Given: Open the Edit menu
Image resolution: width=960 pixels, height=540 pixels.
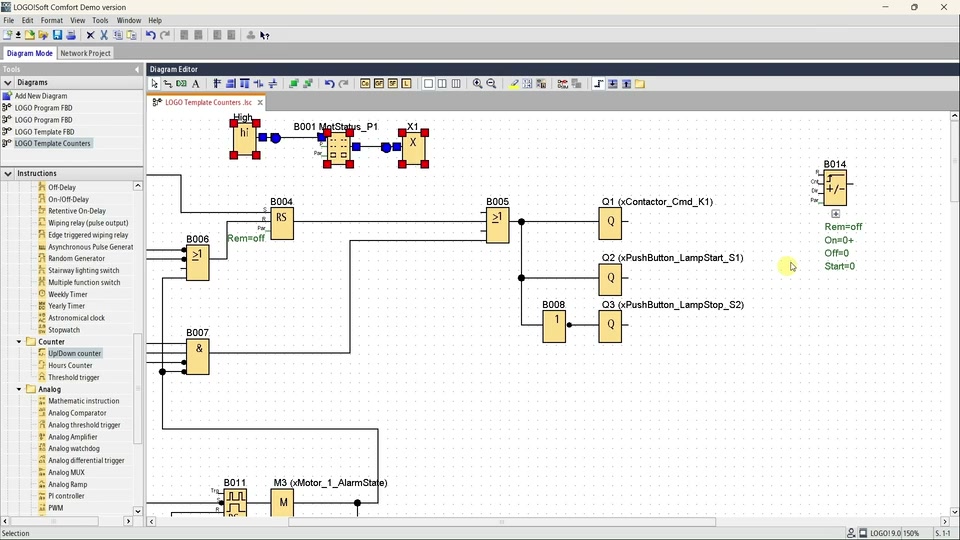Looking at the screenshot, I should pos(28,20).
